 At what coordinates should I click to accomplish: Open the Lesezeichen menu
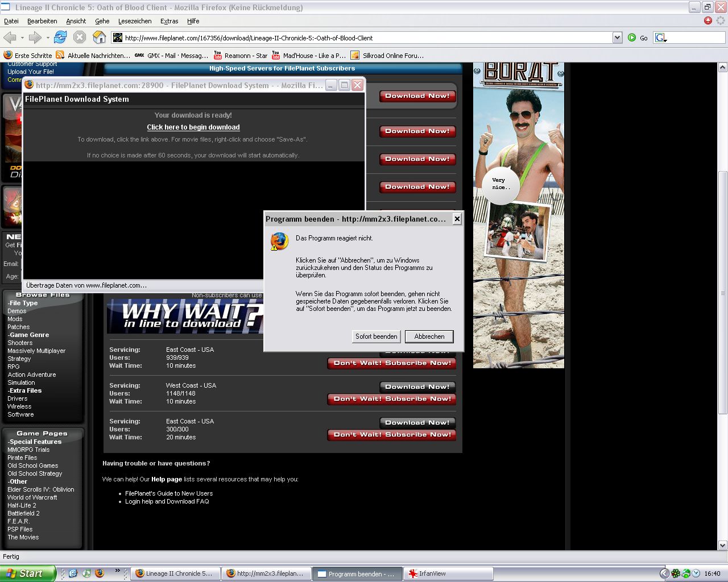pos(135,21)
